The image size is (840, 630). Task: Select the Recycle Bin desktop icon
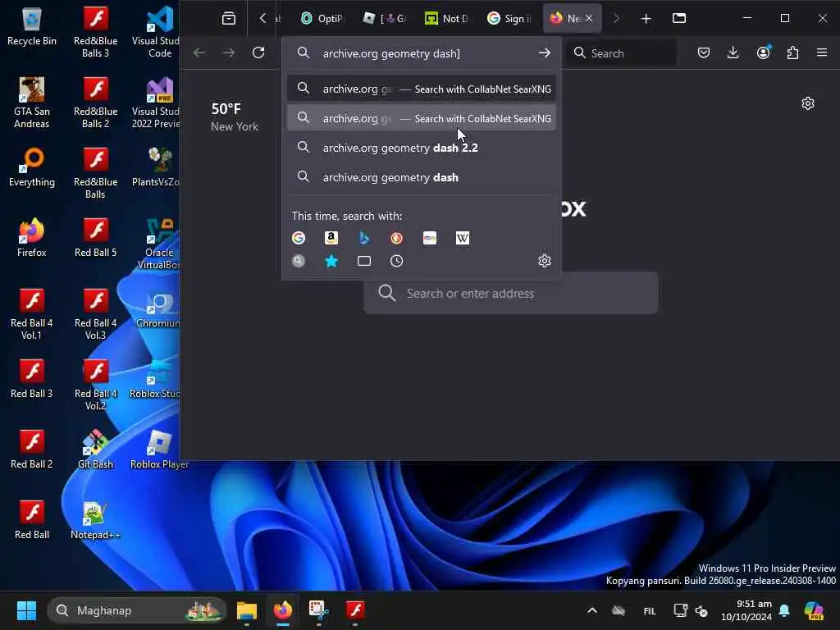[x=32, y=27]
